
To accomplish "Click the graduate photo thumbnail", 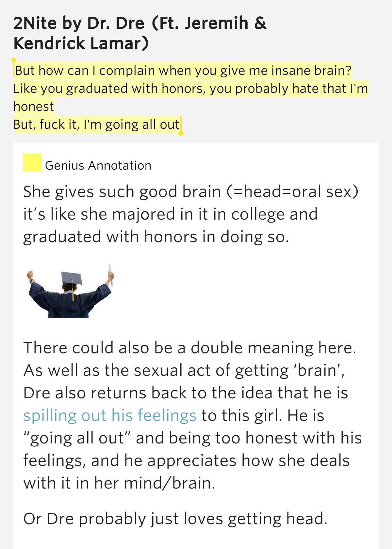I will pos(71,291).
